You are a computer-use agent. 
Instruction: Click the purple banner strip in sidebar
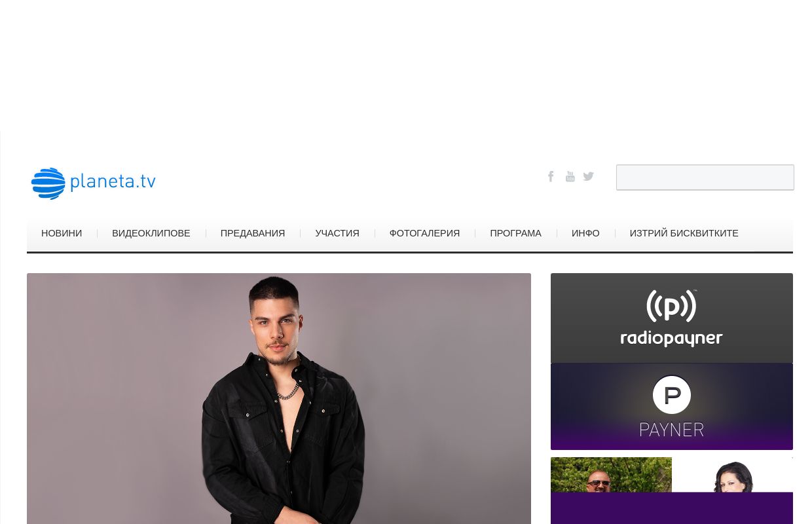click(x=671, y=508)
